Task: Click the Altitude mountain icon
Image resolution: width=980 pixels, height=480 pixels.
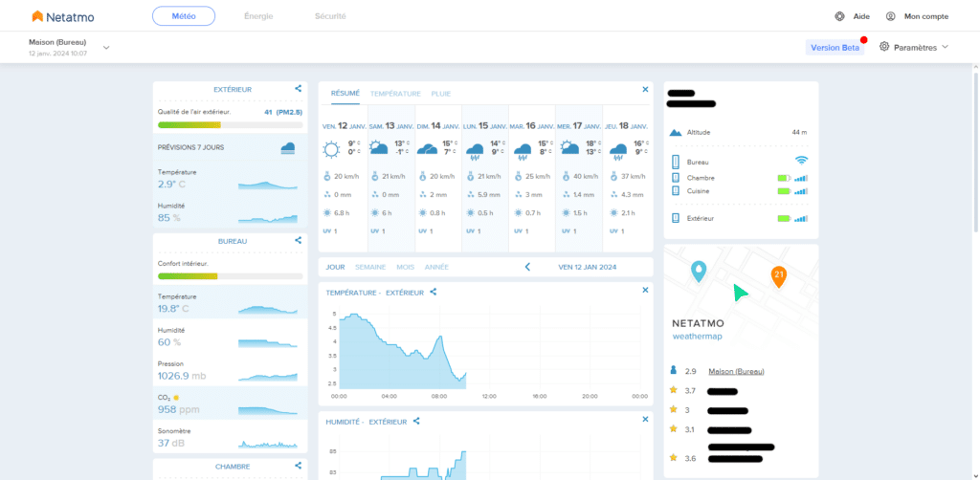Action: tap(675, 132)
